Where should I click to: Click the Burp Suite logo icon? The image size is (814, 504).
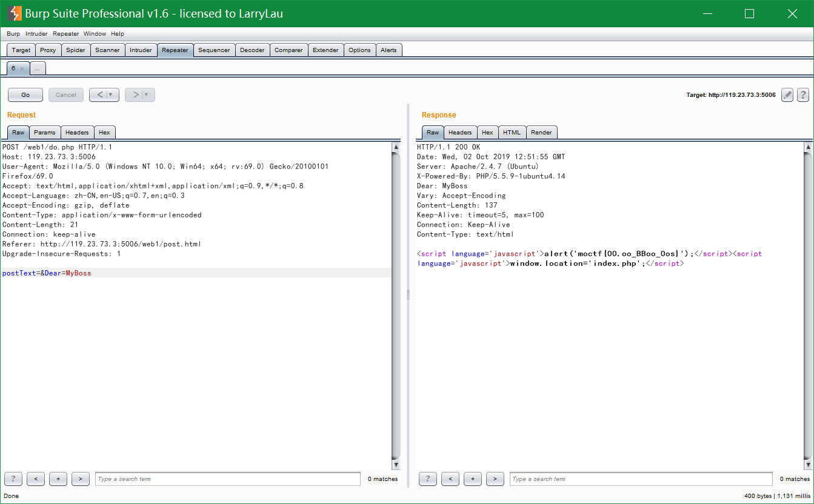coord(14,13)
